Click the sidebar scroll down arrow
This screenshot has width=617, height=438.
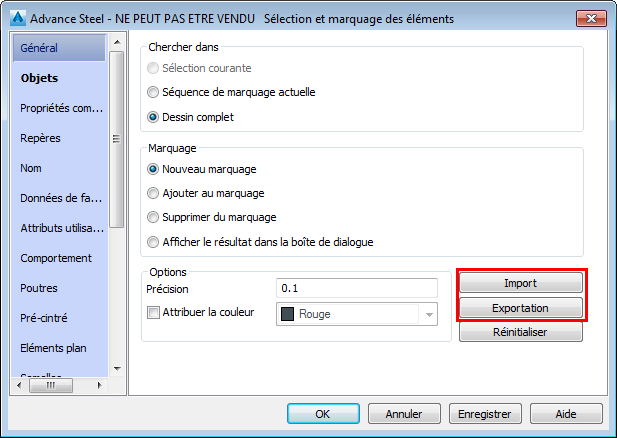(x=117, y=369)
